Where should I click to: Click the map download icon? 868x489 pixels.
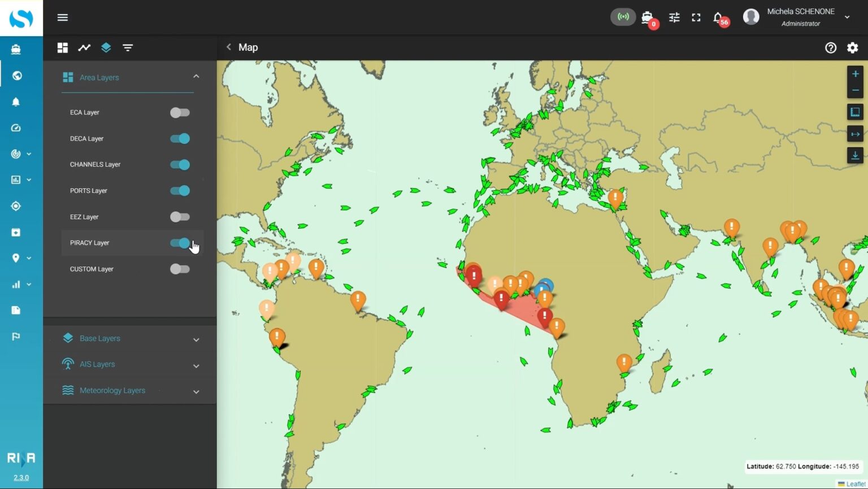point(855,155)
